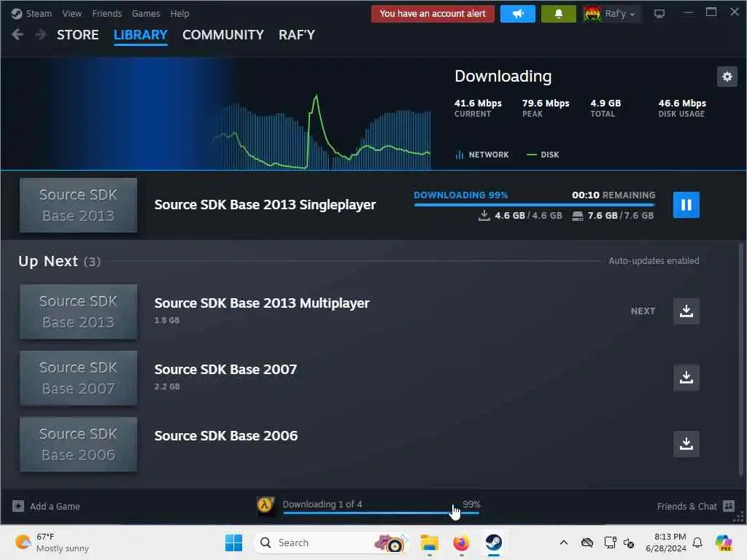747x560 pixels.
Task: Click Add a Game link
Action: click(x=55, y=506)
